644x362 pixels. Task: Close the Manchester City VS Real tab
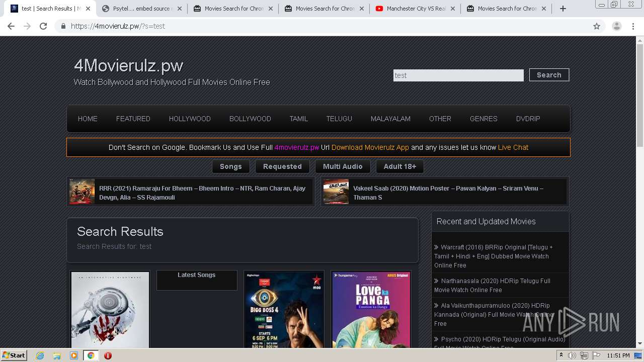(453, 9)
